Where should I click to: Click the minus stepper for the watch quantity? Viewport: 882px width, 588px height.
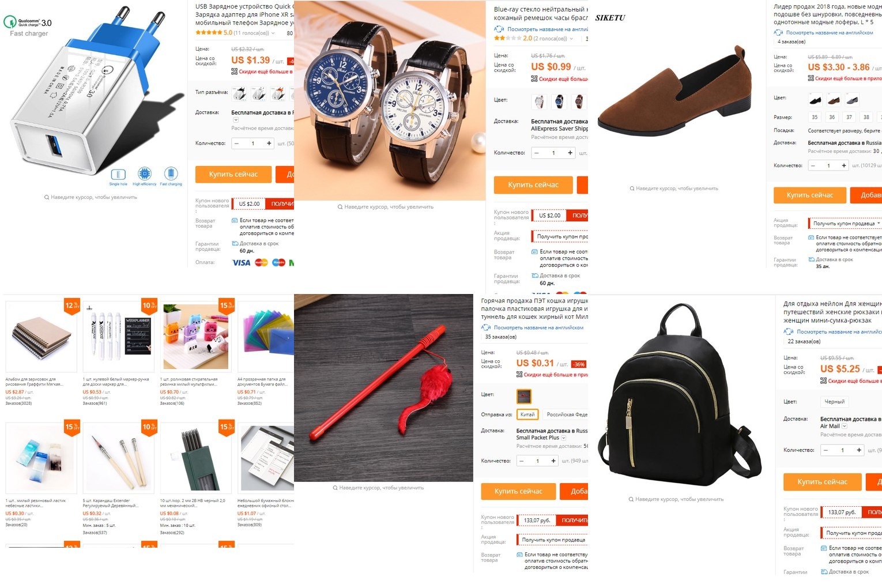pyautogui.click(x=537, y=153)
